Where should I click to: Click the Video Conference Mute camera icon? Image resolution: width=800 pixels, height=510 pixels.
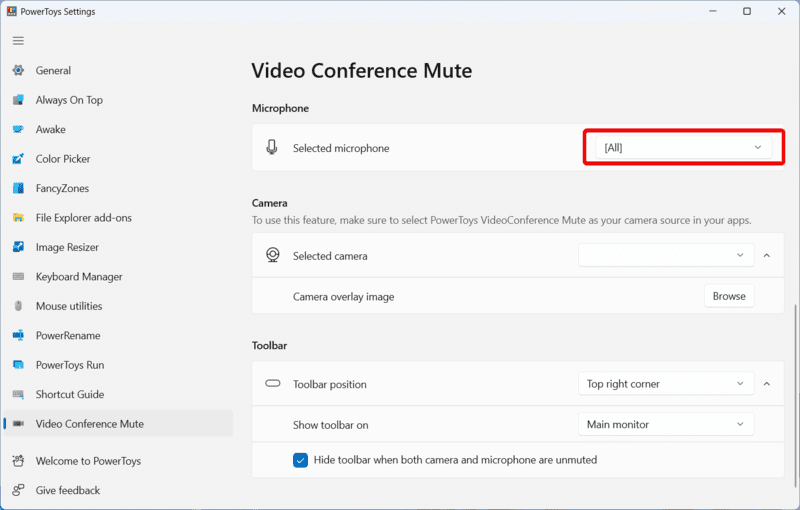click(18, 424)
